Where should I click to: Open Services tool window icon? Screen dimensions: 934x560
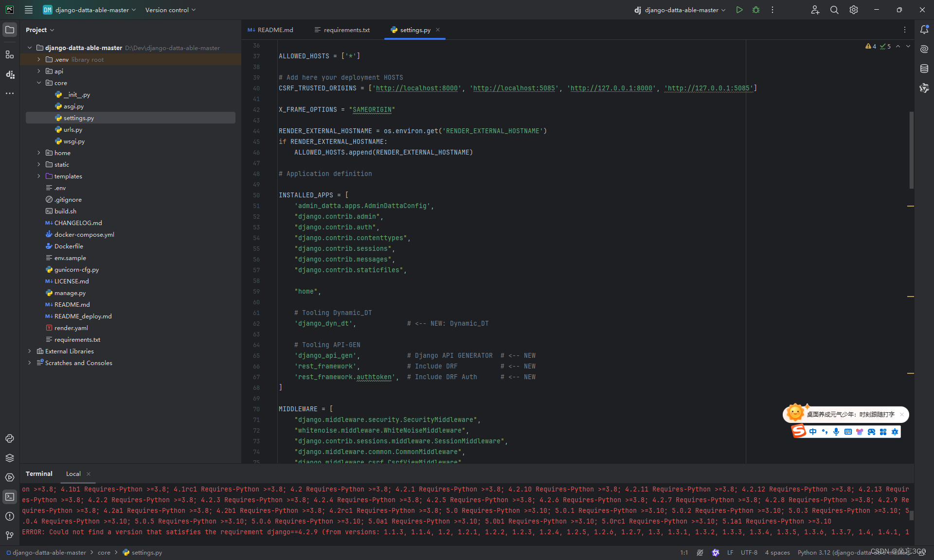click(x=10, y=477)
